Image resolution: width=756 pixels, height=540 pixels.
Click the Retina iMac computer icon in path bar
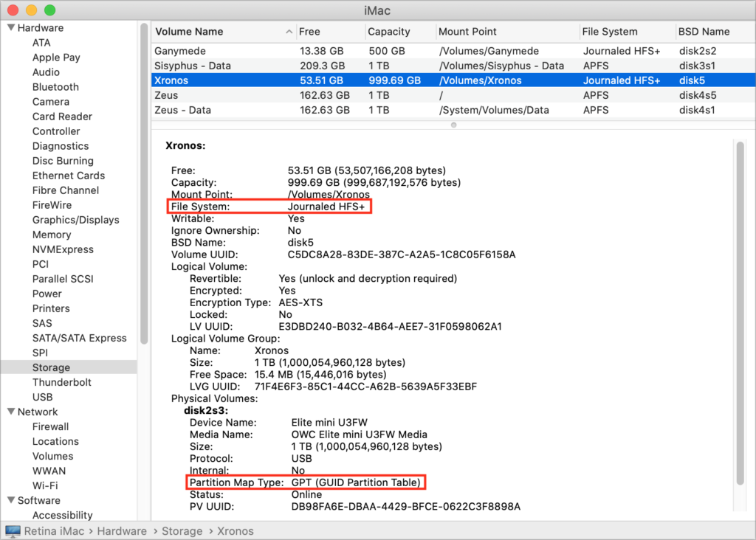click(x=13, y=531)
